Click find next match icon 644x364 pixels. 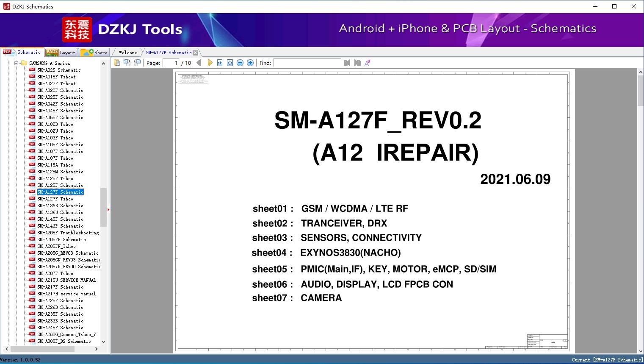(357, 63)
